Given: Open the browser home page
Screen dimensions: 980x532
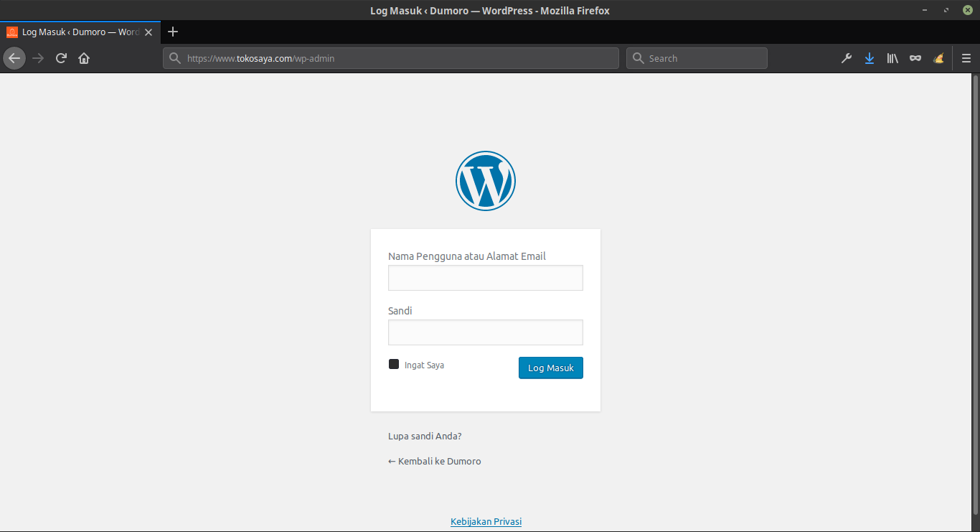Looking at the screenshot, I should [x=84, y=58].
